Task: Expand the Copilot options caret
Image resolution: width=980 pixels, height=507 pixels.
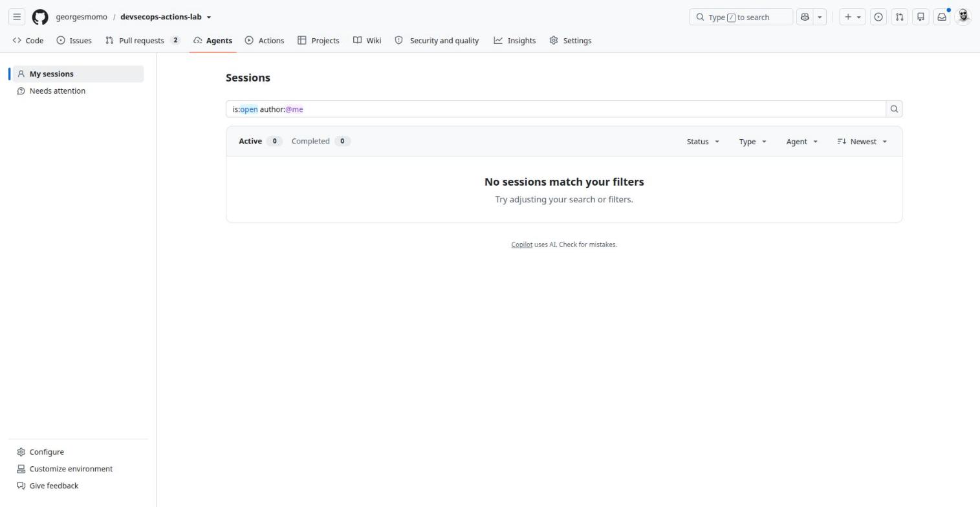Action: click(820, 17)
